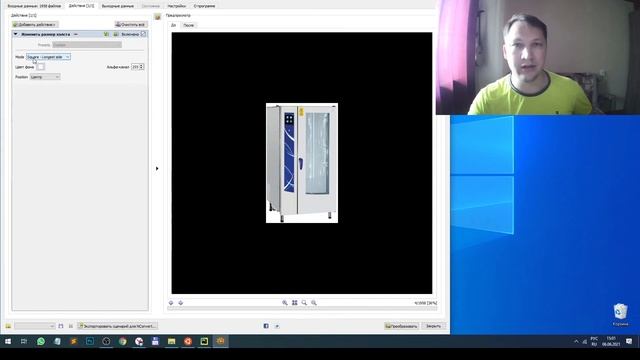This screenshot has height=360, width=640.
Task: Open the Twitter share icon
Action: click(x=277, y=326)
